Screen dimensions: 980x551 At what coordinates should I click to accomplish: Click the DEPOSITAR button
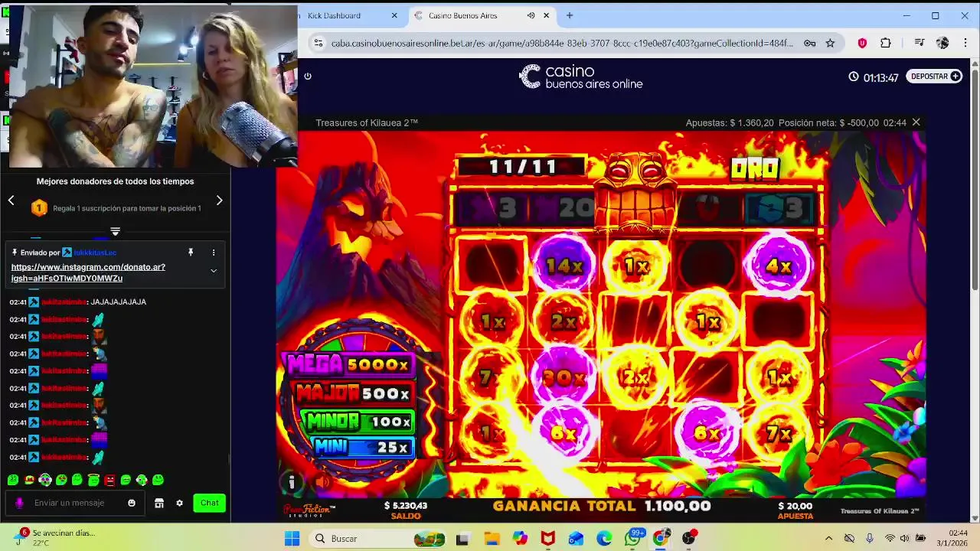coord(935,77)
